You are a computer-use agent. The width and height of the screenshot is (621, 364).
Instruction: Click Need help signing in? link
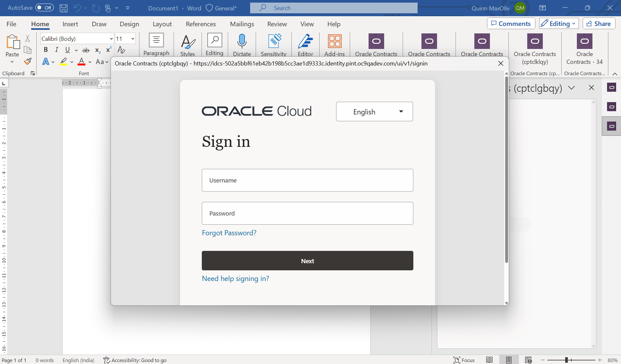pos(236,278)
